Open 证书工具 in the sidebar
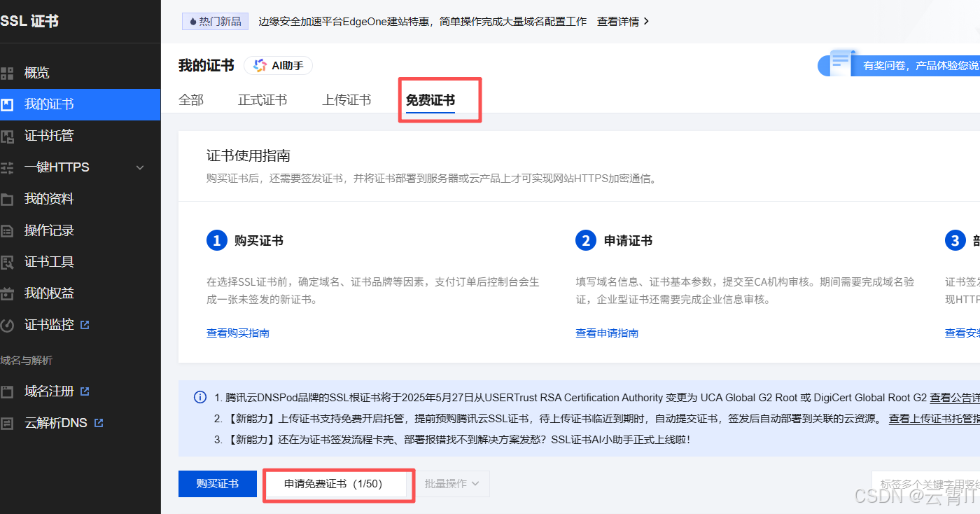This screenshot has height=514, width=980. (x=80, y=262)
